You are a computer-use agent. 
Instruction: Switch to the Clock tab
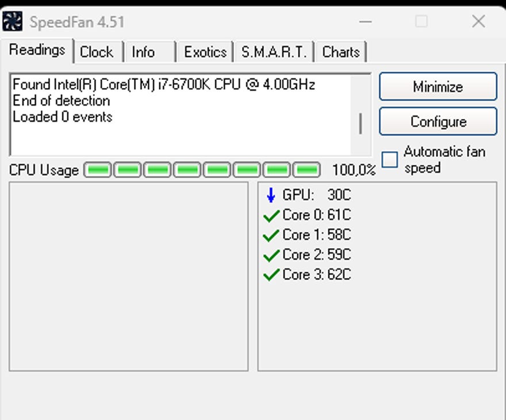pyautogui.click(x=96, y=52)
